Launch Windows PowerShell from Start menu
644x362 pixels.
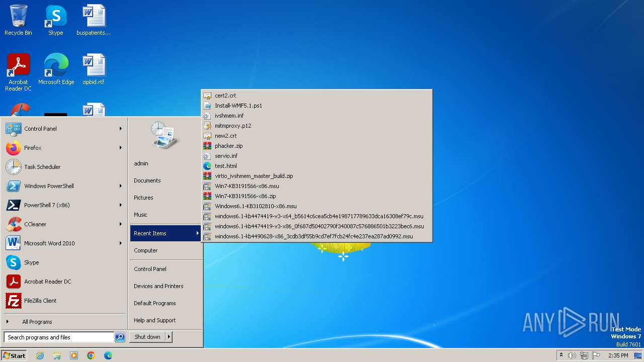64,186
